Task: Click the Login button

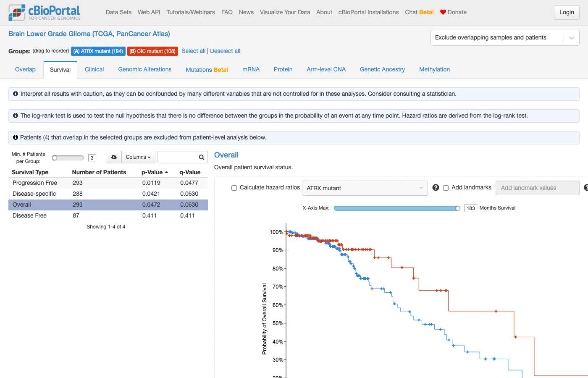Action: (x=567, y=13)
